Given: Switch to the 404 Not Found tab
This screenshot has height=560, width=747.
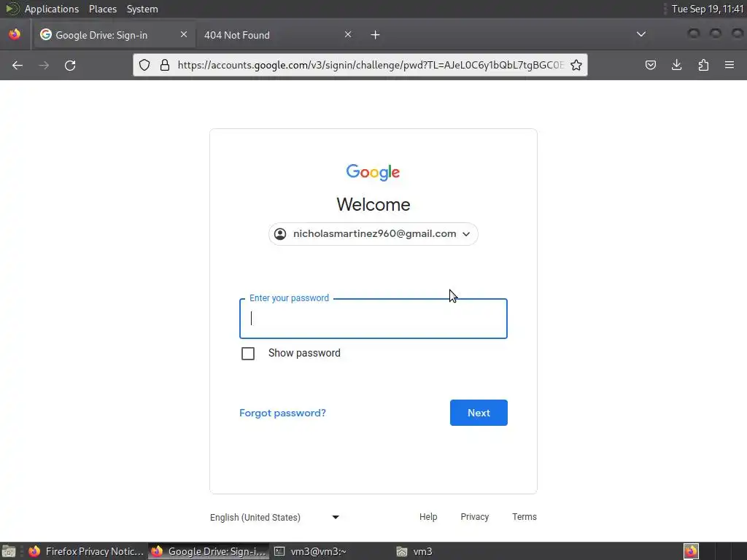Looking at the screenshot, I should pyautogui.click(x=277, y=35).
